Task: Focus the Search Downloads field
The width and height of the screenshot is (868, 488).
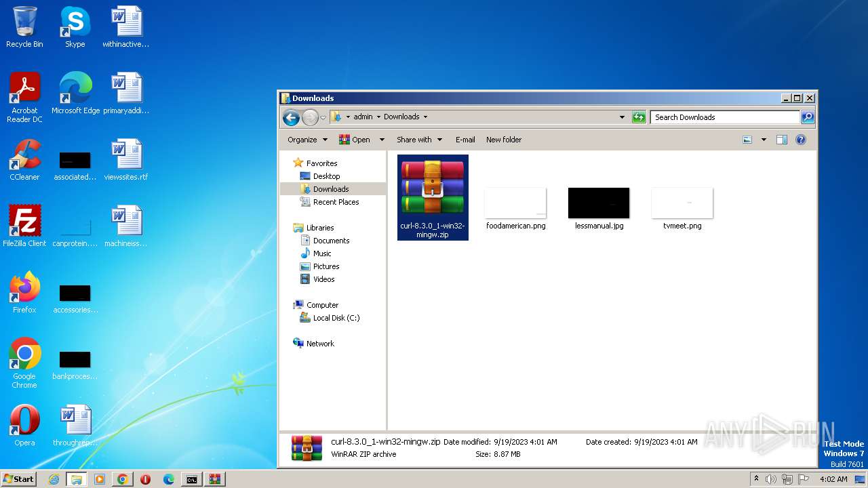Action: tap(725, 117)
